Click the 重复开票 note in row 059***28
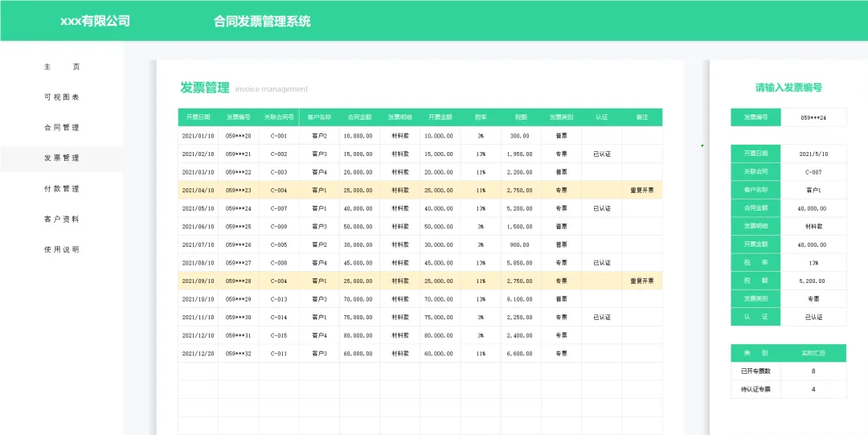The image size is (868, 435). point(642,281)
